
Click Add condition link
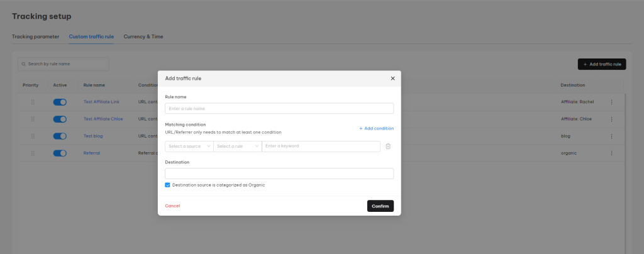coord(376,128)
